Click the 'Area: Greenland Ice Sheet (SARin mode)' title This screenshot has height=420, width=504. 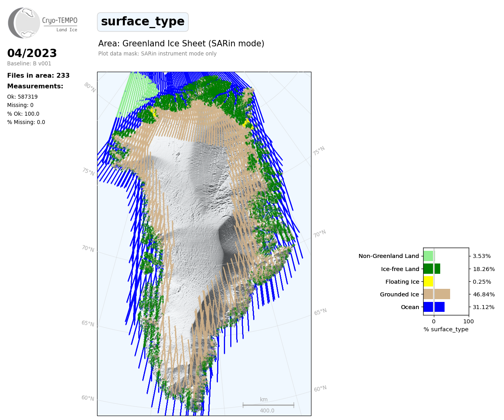[181, 44]
